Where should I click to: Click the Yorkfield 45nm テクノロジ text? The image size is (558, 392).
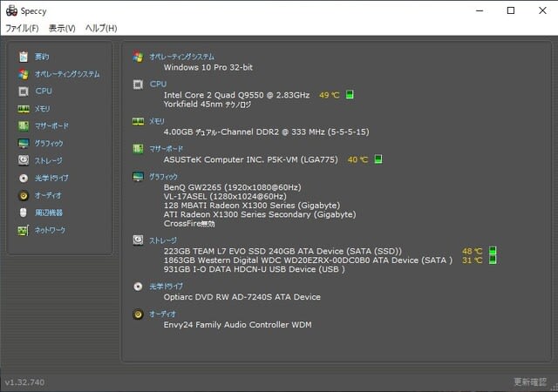208,105
